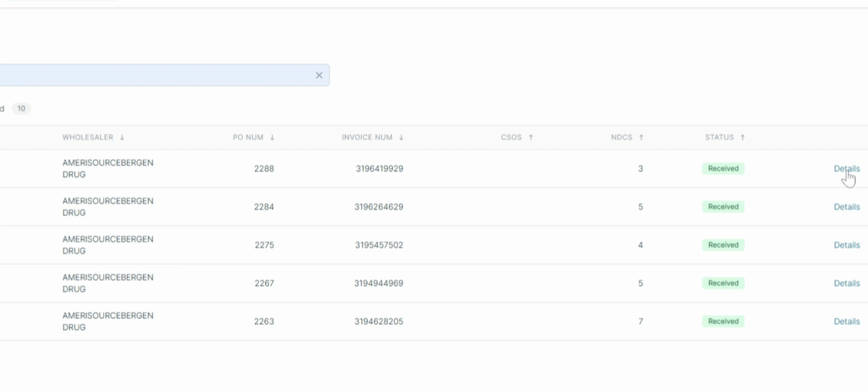Sort by CSOS arrow icon
This screenshot has width=868, height=392.
531,138
